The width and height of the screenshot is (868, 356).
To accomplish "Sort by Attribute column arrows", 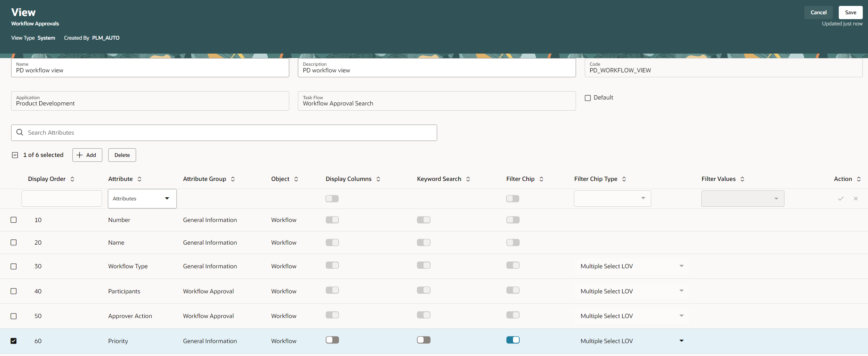I will click(x=140, y=179).
